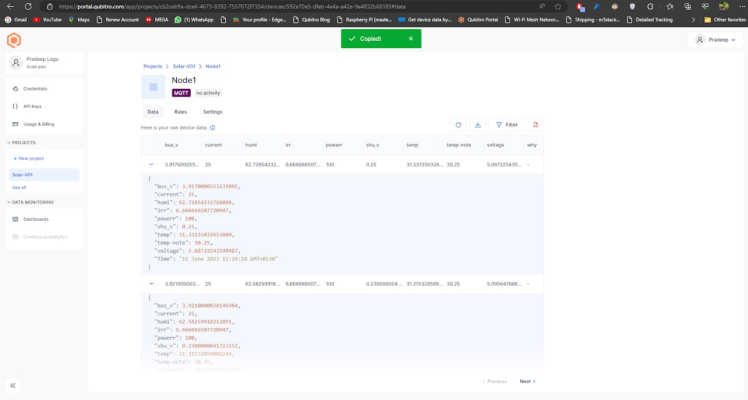
Task: Go to the Previous page of data
Action: [495, 381]
